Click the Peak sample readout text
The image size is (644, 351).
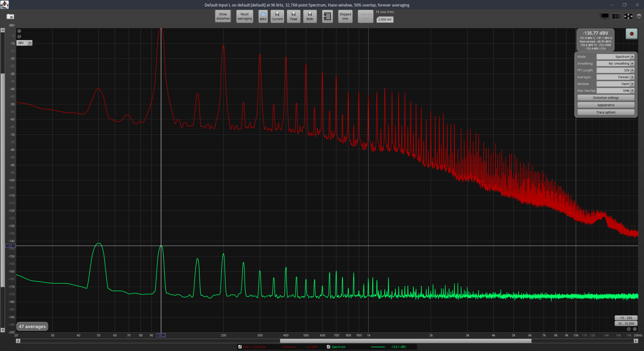tap(595, 41)
